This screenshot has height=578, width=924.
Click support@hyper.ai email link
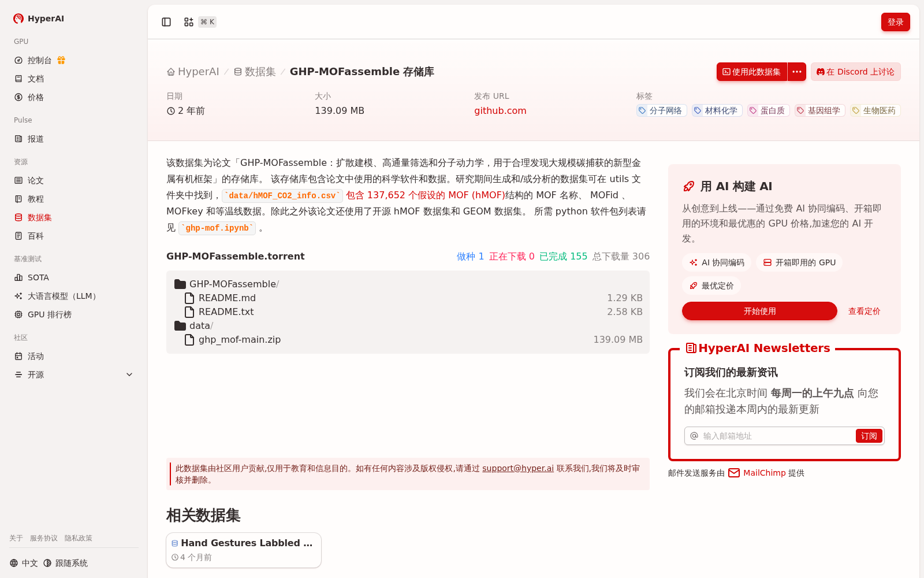click(518, 468)
